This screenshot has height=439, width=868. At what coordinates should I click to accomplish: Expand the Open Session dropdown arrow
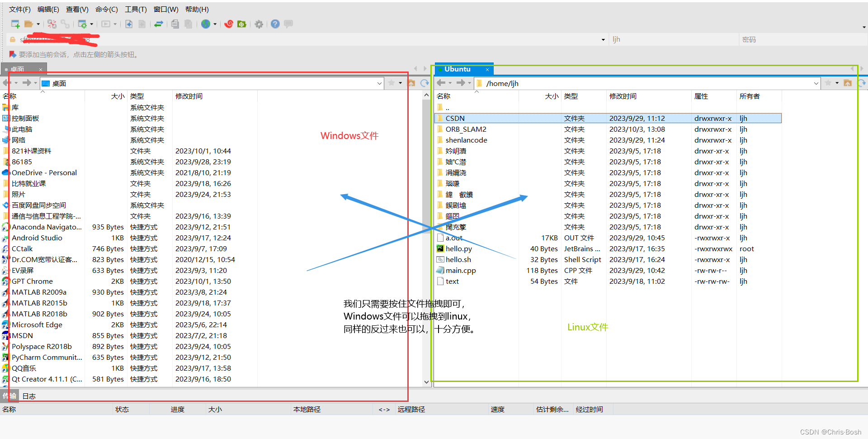click(38, 24)
